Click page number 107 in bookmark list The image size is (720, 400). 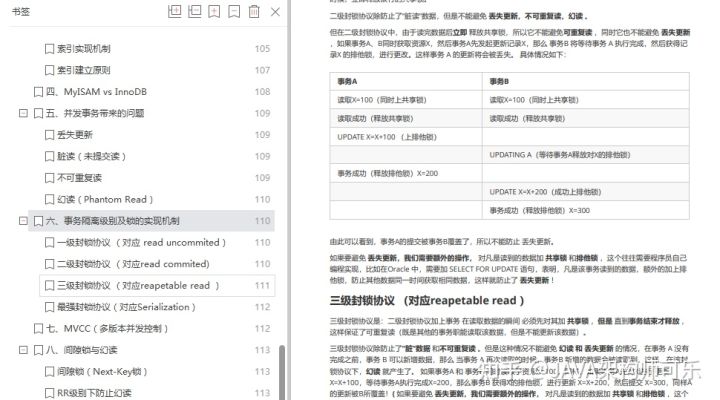[263, 70]
